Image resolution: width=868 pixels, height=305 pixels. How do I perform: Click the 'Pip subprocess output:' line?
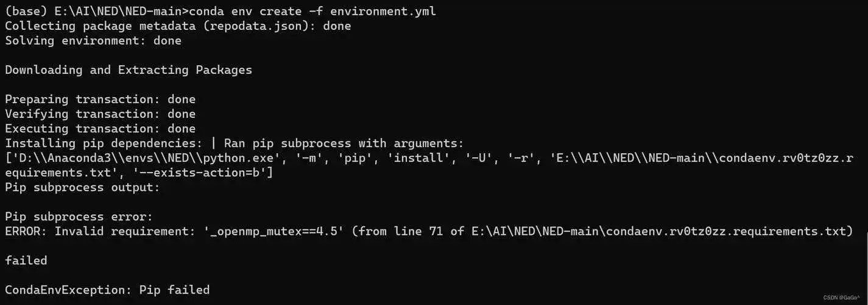point(83,187)
